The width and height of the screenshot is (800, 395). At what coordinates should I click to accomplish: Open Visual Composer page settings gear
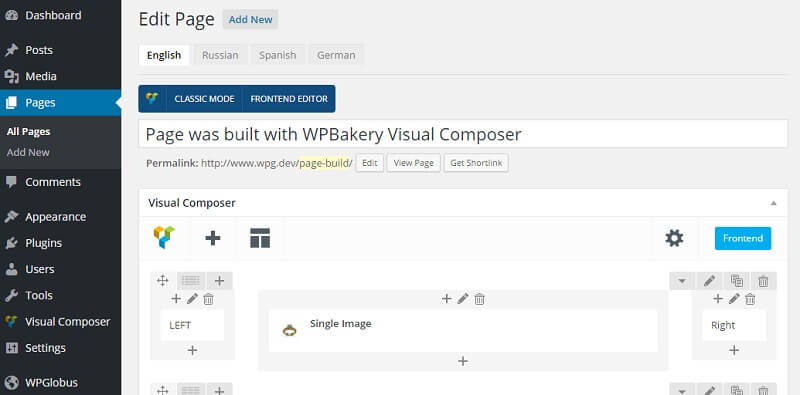click(x=674, y=238)
